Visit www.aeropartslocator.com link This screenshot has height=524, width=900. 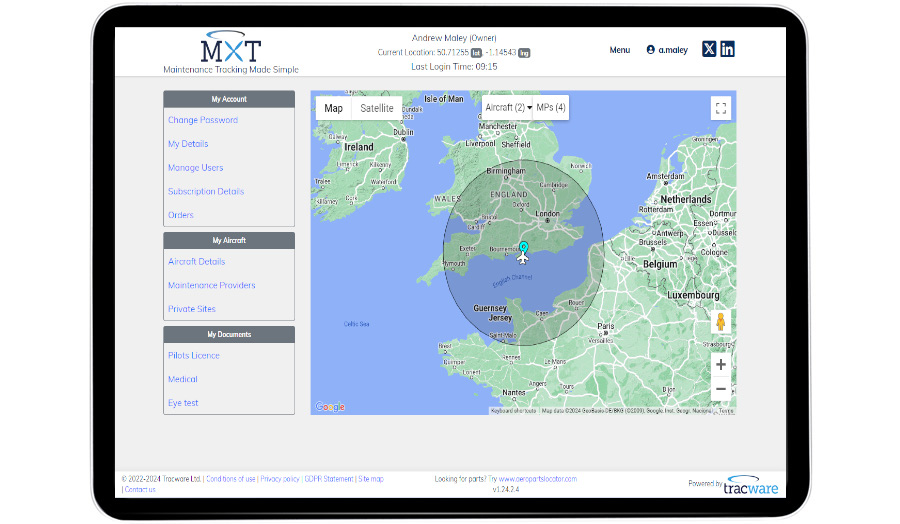pos(538,479)
